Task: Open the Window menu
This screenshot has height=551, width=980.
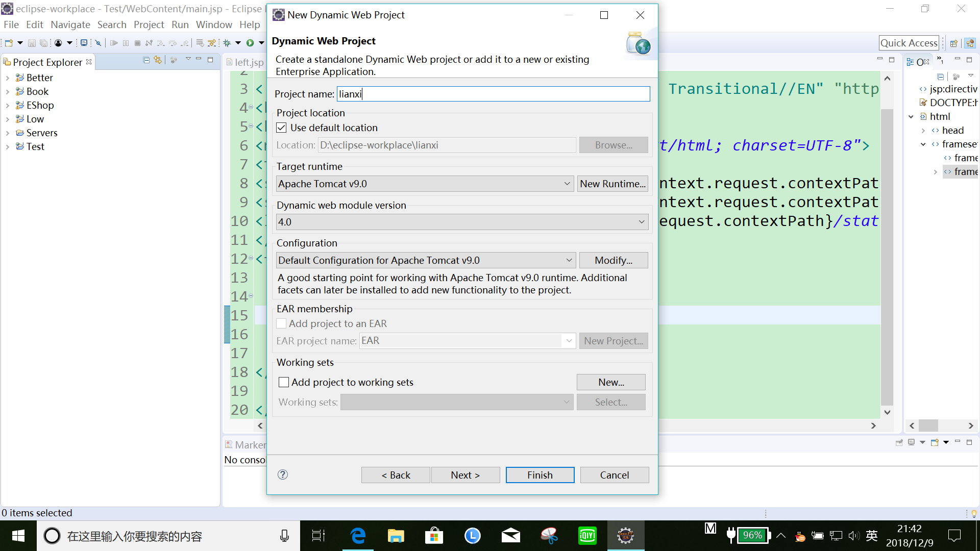Action: pyautogui.click(x=214, y=24)
